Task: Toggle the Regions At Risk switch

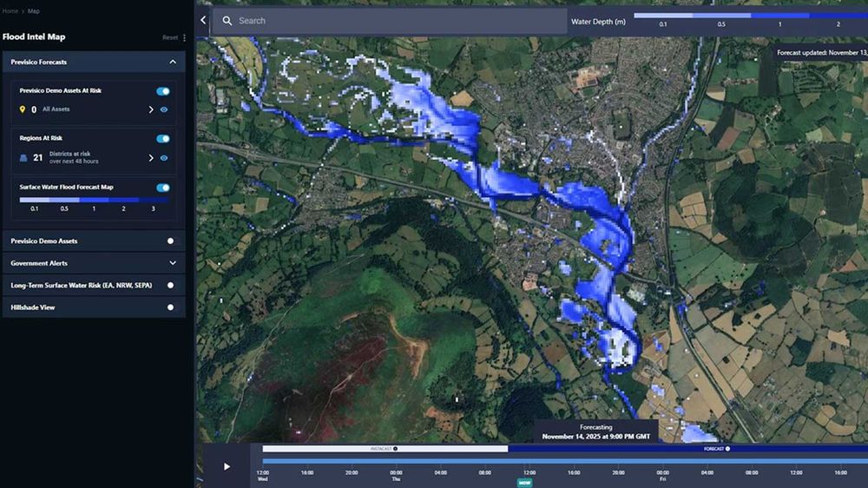Action: [x=163, y=139]
